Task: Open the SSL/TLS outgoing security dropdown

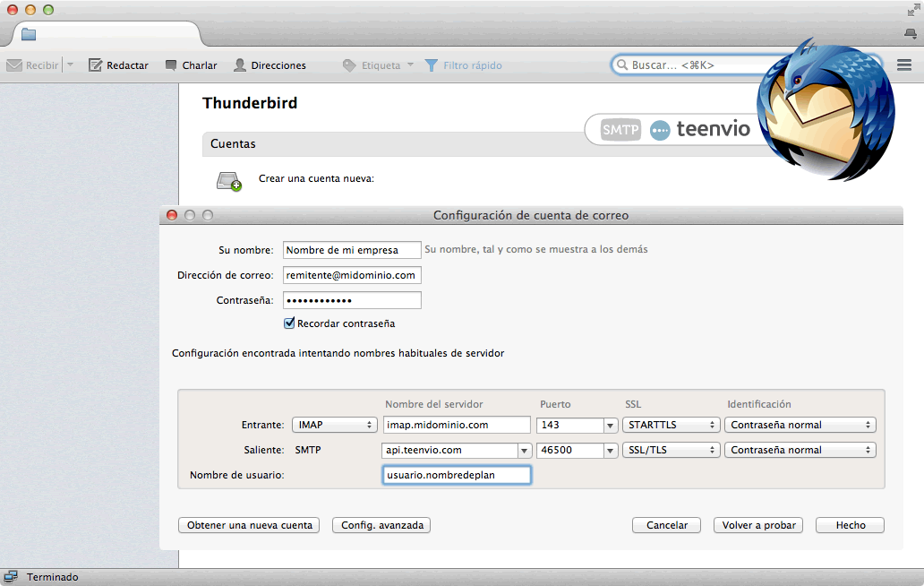Action: pyautogui.click(x=671, y=451)
